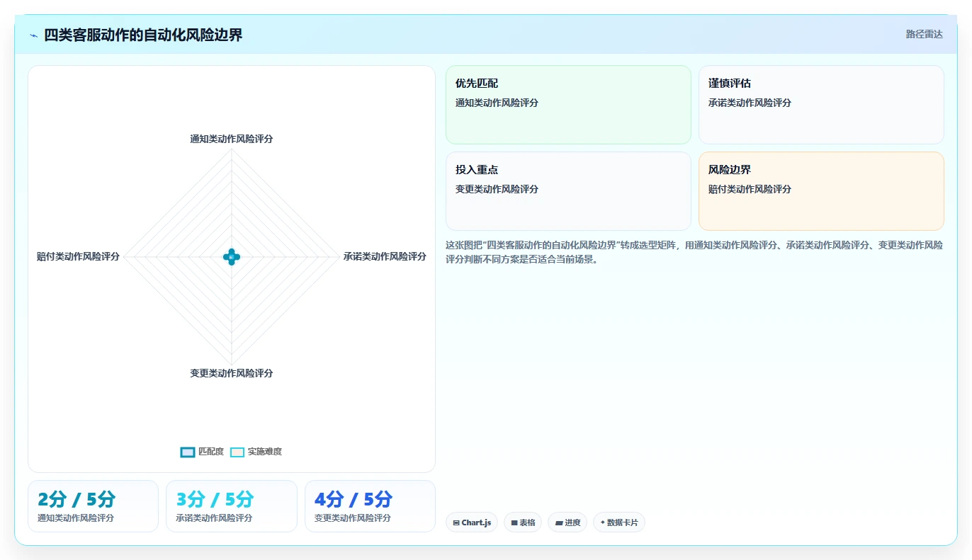Click the 进度 tag

click(x=567, y=522)
